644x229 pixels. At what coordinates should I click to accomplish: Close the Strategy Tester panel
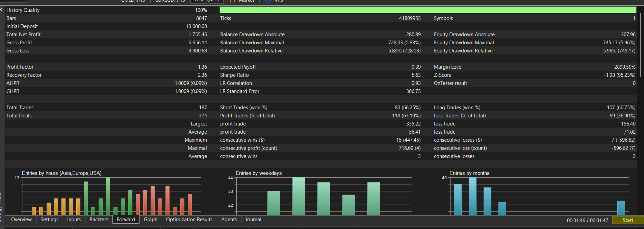tap(1, 10)
